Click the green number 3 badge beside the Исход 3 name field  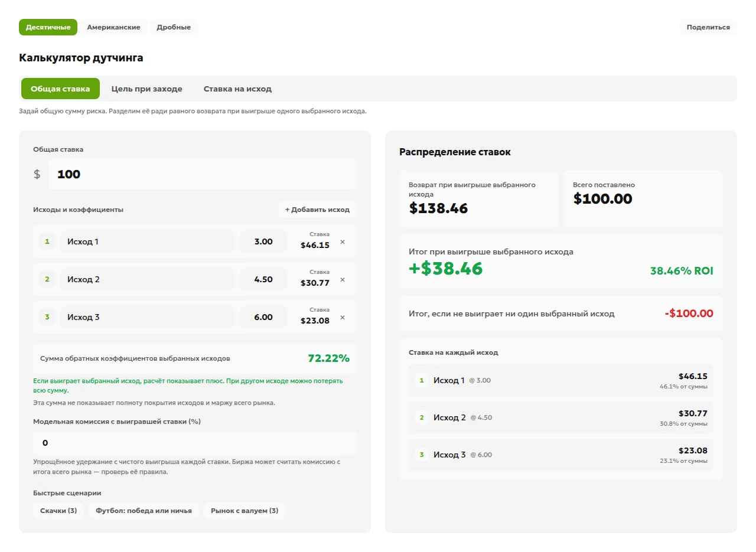pyautogui.click(x=47, y=317)
